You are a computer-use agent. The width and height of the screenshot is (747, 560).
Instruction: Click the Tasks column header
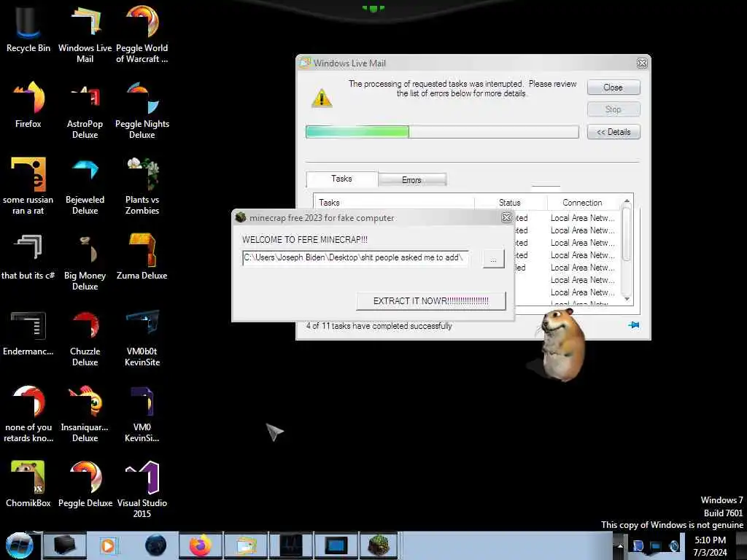pos(394,203)
